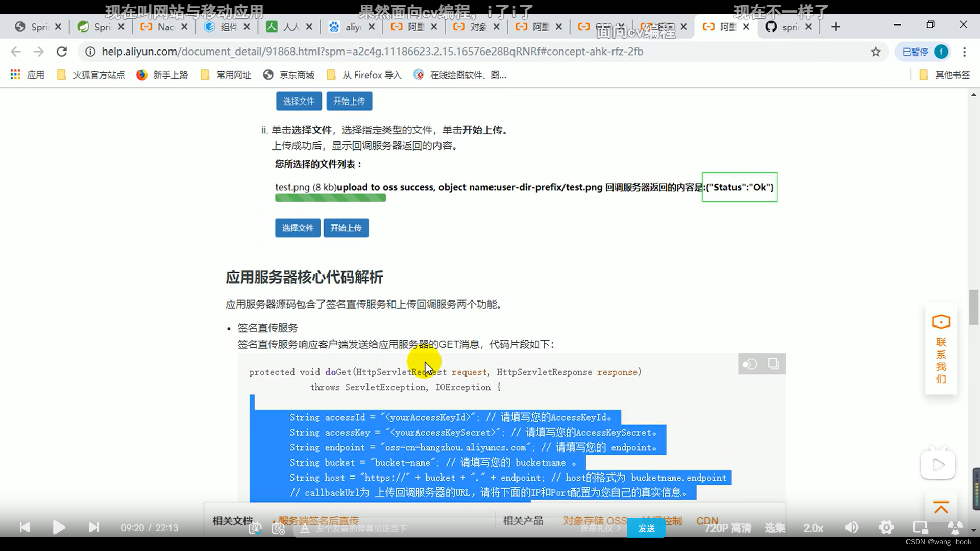Open the 选集 episode list
The image size is (980, 551).
coord(775,528)
